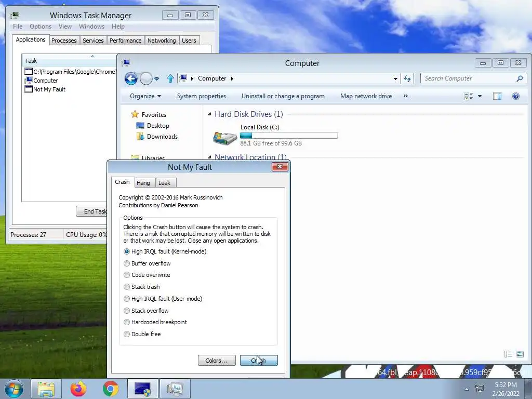Click the Task Manager taskbar icon
The width and height of the screenshot is (532, 399).
click(x=175, y=389)
